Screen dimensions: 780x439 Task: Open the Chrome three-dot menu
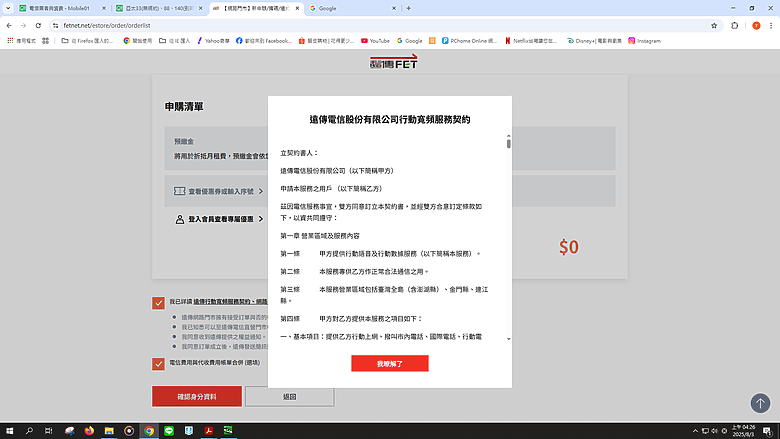tap(771, 25)
